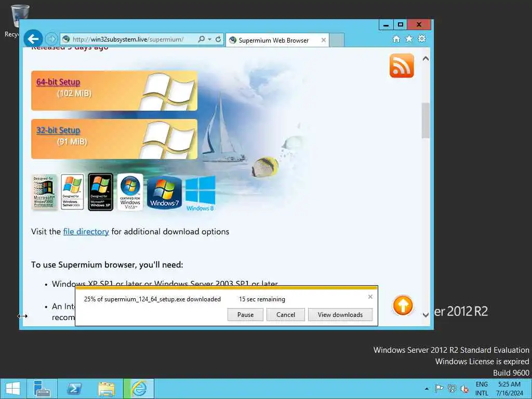Dismiss the download notification bar

(x=370, y=297)
